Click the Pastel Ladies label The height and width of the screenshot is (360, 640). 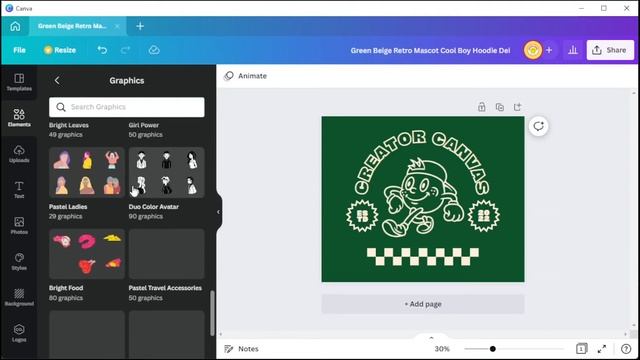coord(68,207)
